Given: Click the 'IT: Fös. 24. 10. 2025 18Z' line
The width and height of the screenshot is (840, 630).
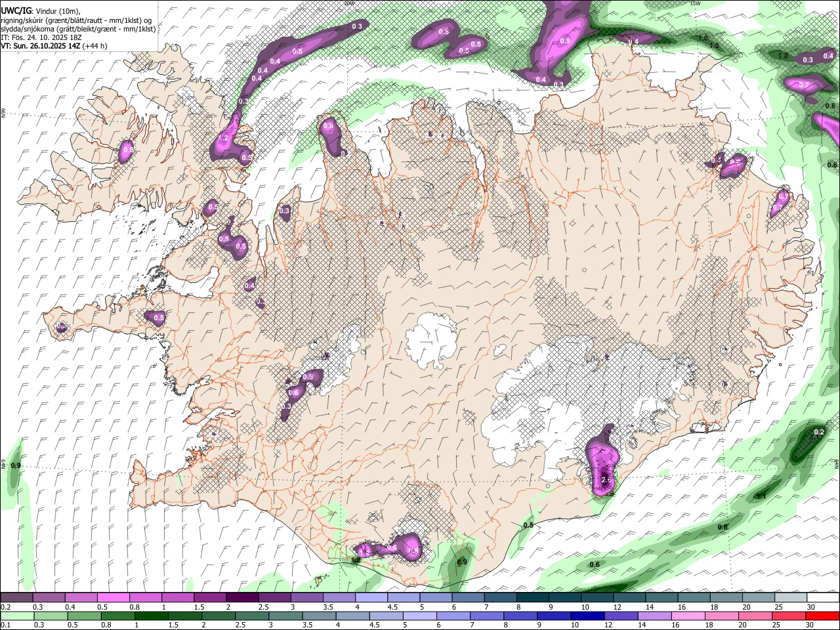Looking at the screenshot, I should click(41, 37).
